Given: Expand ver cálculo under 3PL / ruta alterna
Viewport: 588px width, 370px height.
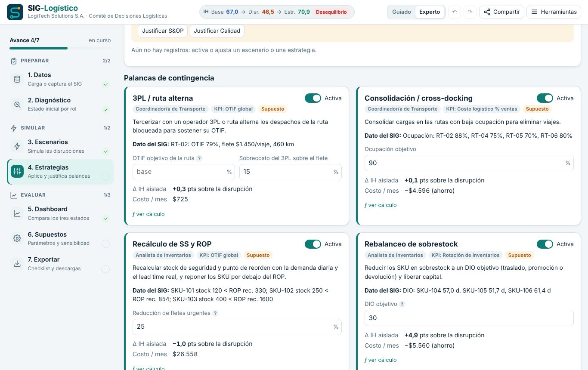Looking at the screenshot, I should point(149,214).
